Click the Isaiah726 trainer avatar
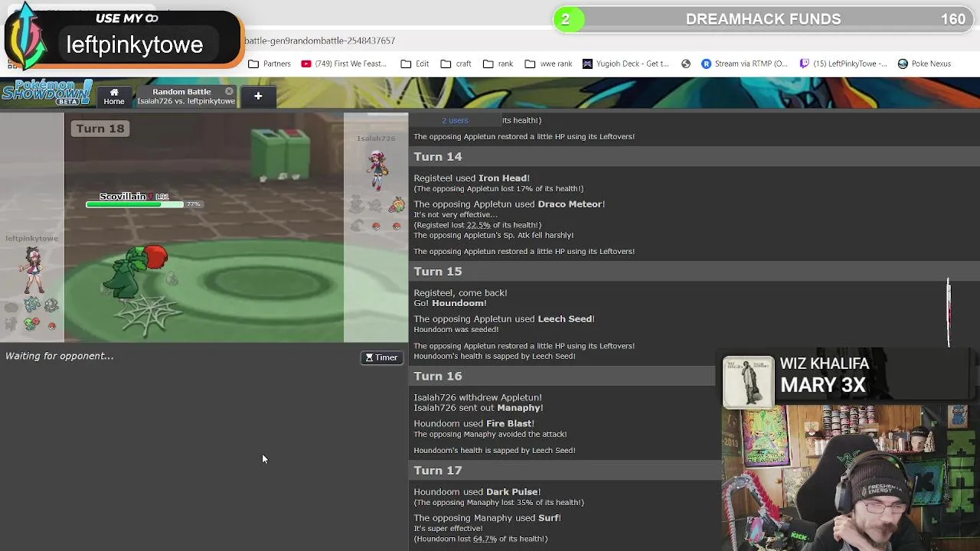Image resolution: width=980 pixels, height=551 pixels. tap(377, 170)
